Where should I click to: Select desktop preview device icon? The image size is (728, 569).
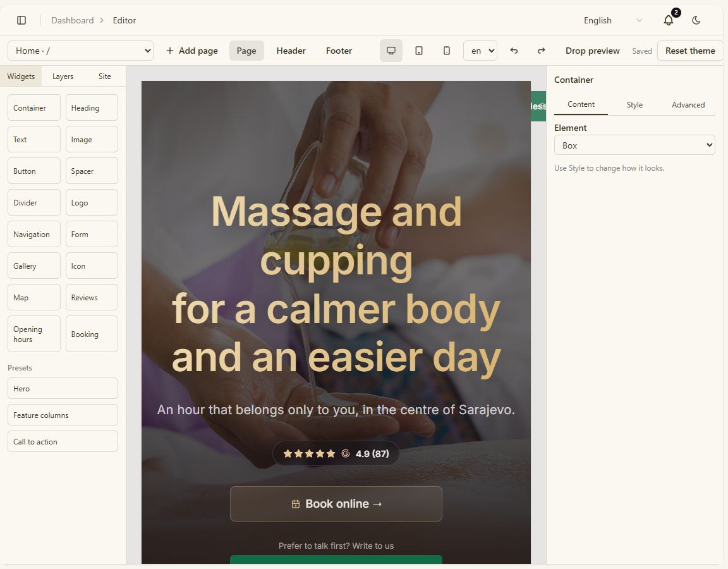coord(391,51)
